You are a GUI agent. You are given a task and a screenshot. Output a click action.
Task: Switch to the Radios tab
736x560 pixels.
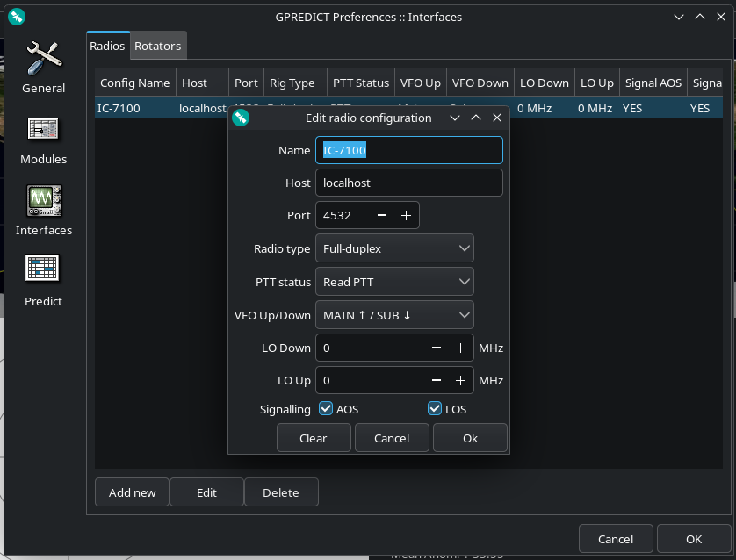[107, 46]
